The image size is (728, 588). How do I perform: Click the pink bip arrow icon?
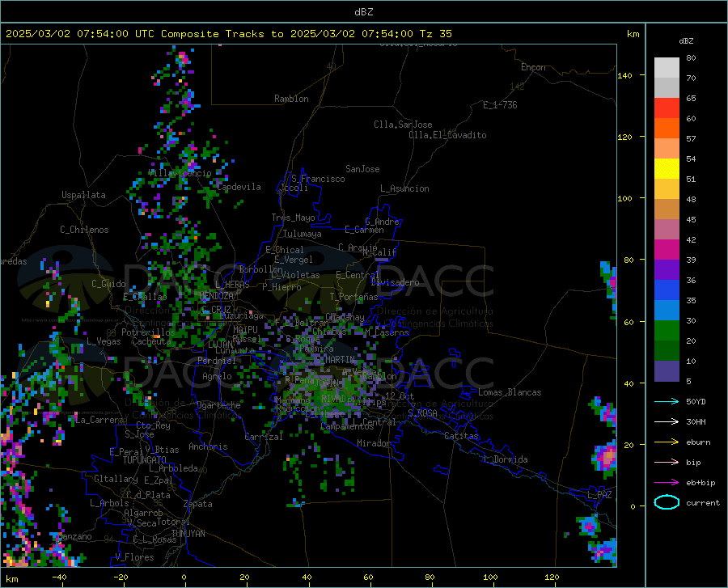667,462
